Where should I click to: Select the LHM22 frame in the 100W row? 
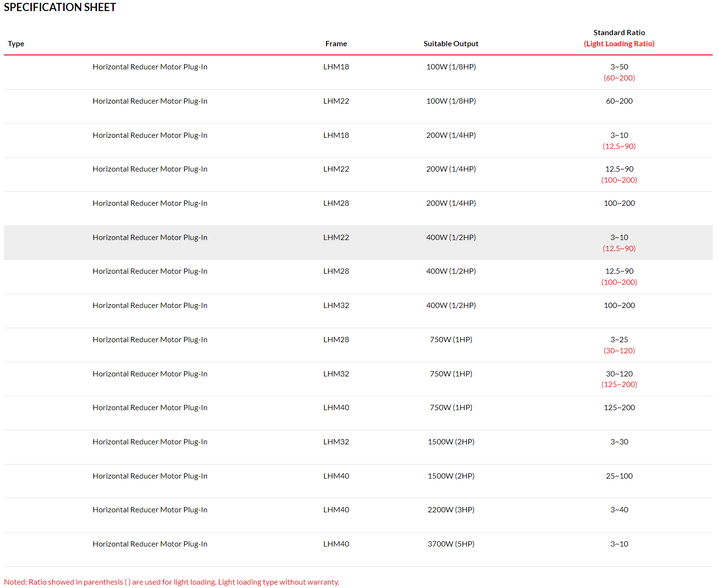[336, 101]
